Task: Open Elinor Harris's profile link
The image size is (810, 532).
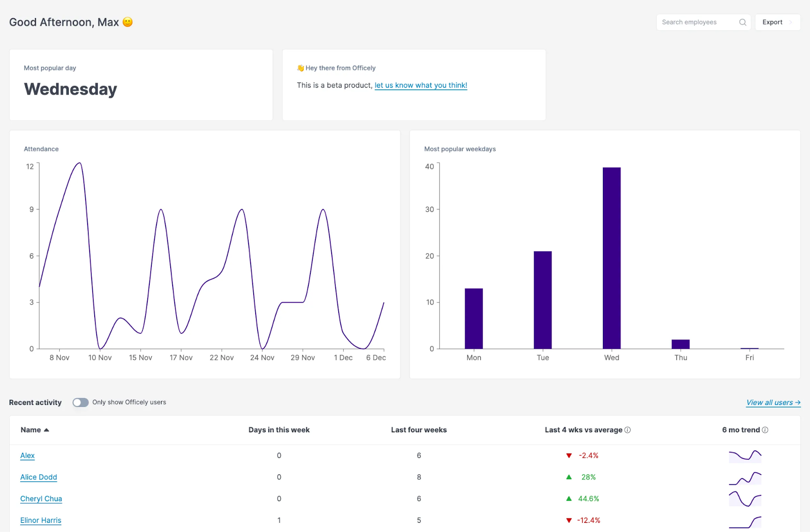Action: point(40,520)
